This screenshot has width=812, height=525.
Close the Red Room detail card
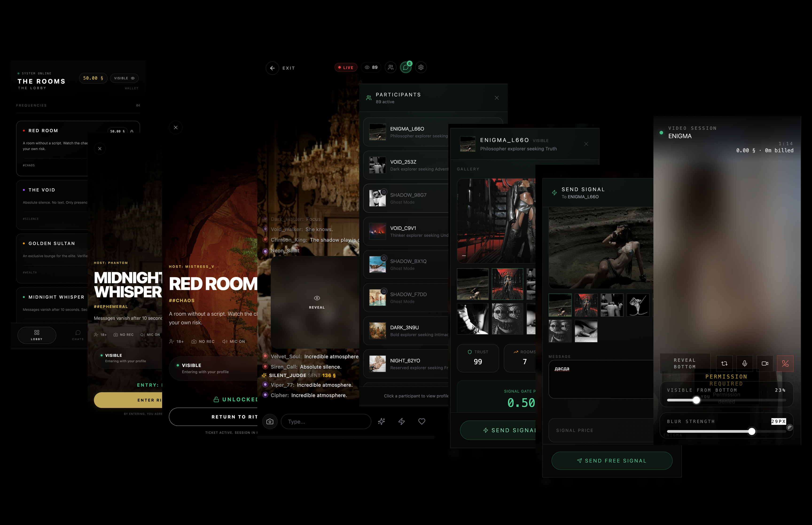(x=176, y=128)
